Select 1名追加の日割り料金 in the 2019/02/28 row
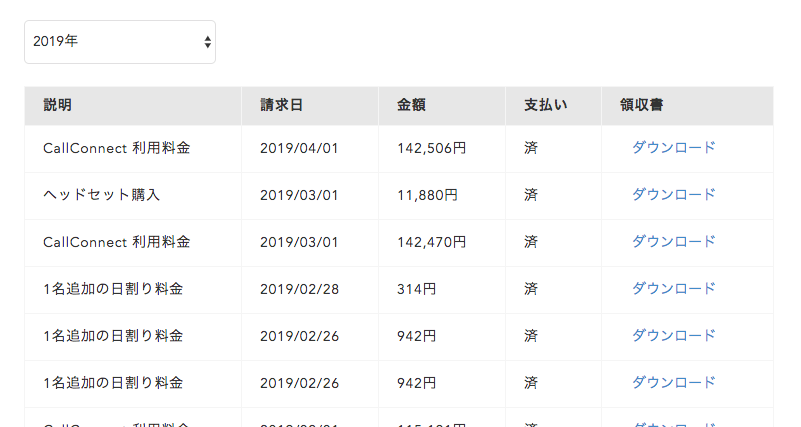The height and width of the screenshot is (427, 801). click(113, 289)
